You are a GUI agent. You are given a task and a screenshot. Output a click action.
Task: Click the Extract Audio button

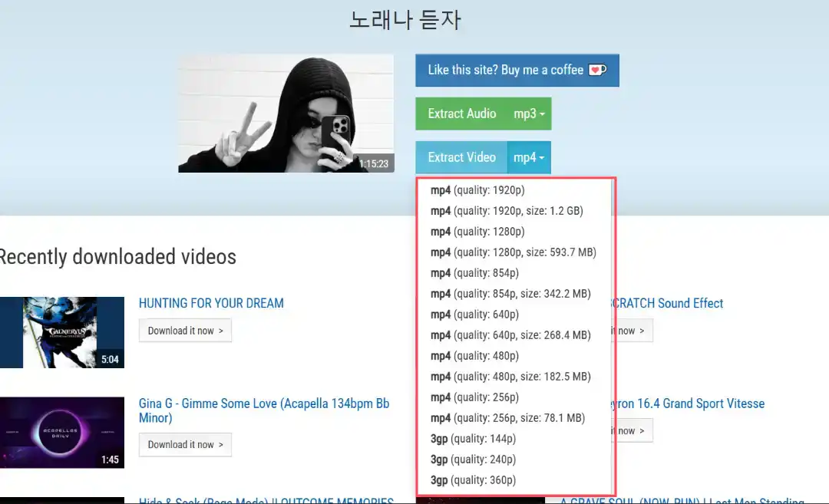[x=461, y=114]
